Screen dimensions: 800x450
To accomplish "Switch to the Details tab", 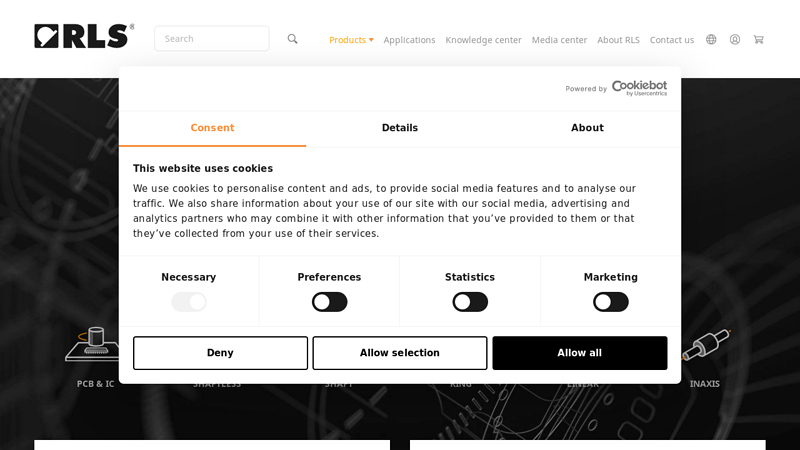I will pos(400,128).
